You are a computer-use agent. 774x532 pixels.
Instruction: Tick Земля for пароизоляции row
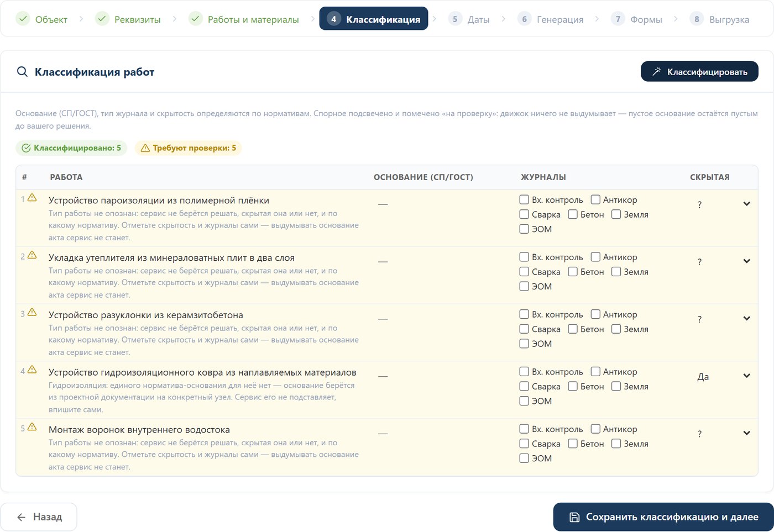(616, 214)
